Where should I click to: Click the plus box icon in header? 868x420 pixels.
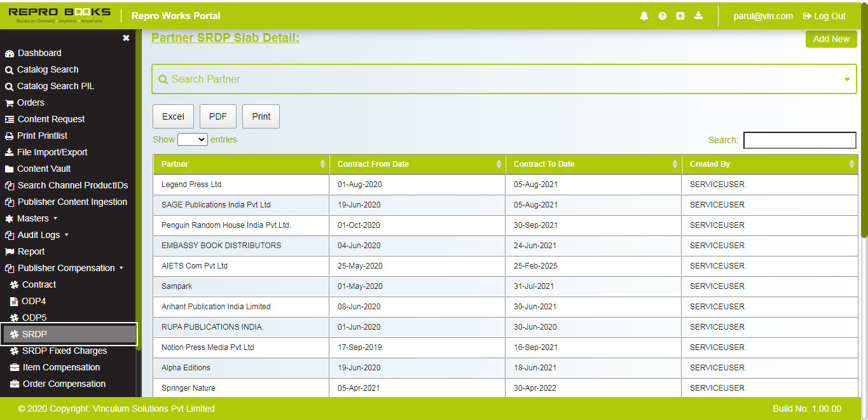(680, 16)
